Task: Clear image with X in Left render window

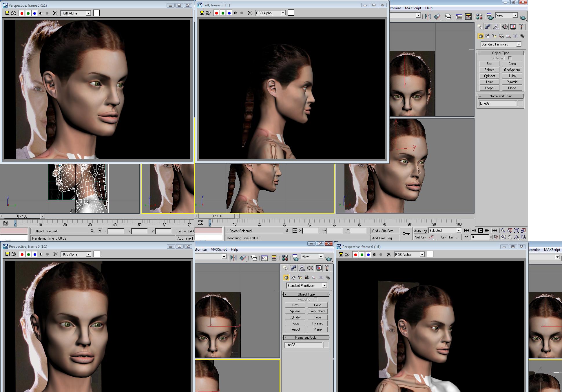Action: 250,13
